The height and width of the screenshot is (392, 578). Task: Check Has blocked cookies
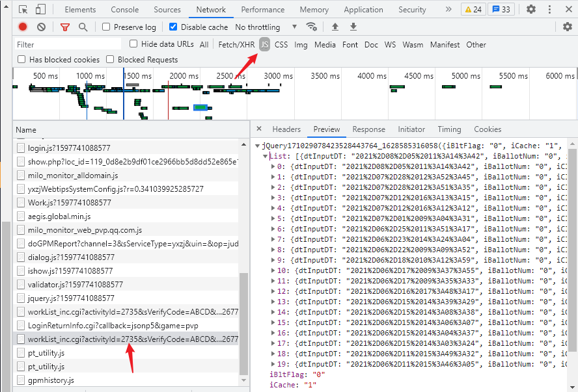21,60
